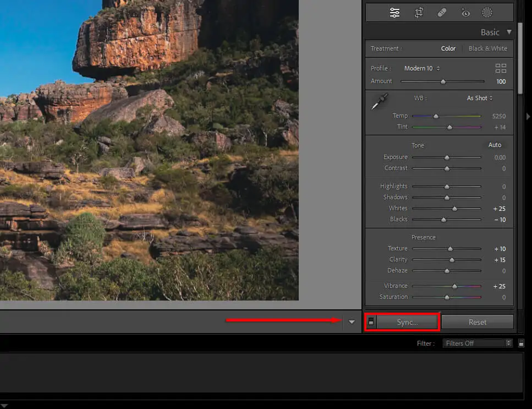Click the Exposure slider handle
Screen dimensions: 532x409
[x=447, y=157]
